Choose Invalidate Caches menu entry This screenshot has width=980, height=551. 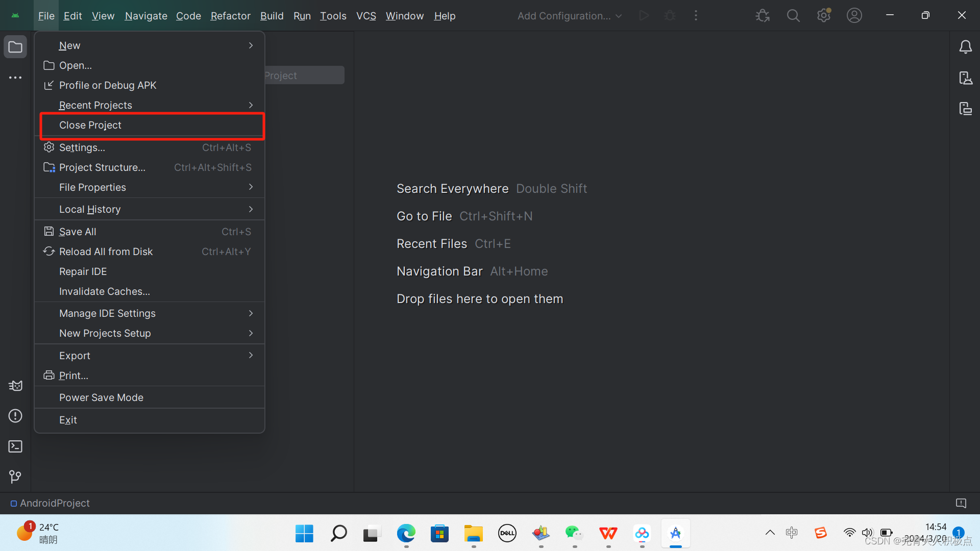pos(105,291)
